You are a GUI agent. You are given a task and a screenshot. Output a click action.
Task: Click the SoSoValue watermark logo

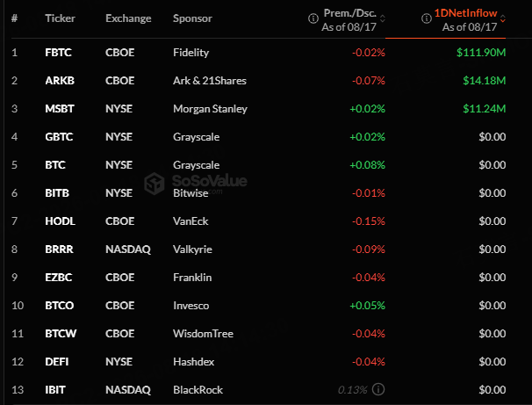tap(155, 184)
